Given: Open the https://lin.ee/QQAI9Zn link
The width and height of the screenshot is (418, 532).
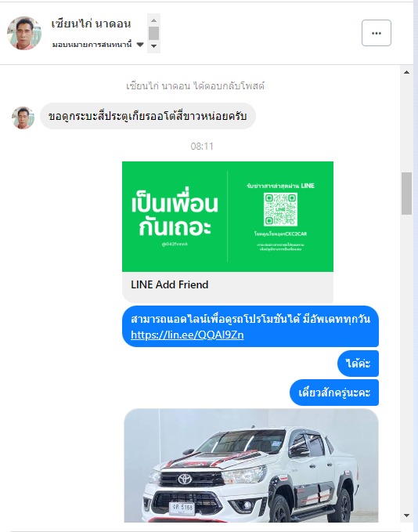Looking at the screenshot, I should coord(187,335).
